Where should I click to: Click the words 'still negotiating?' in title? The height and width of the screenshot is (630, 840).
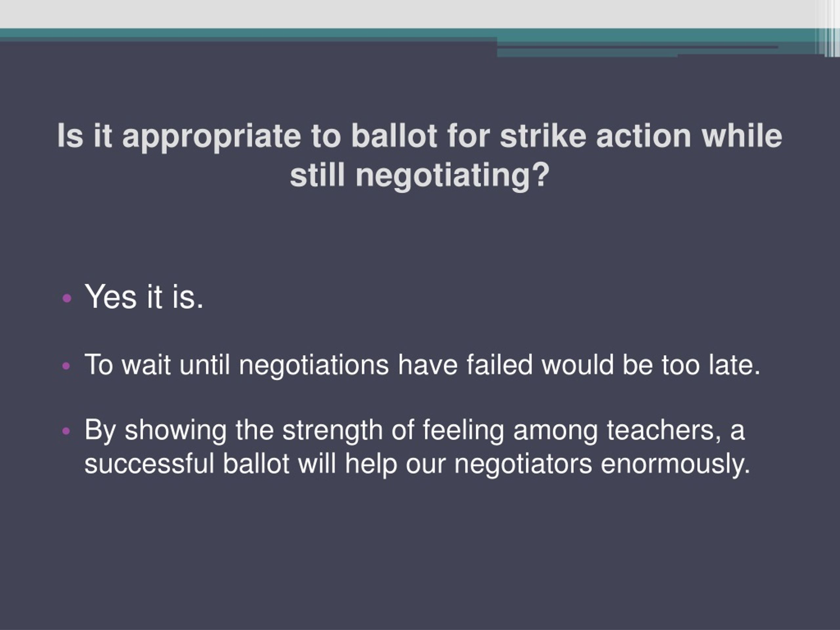420,176
